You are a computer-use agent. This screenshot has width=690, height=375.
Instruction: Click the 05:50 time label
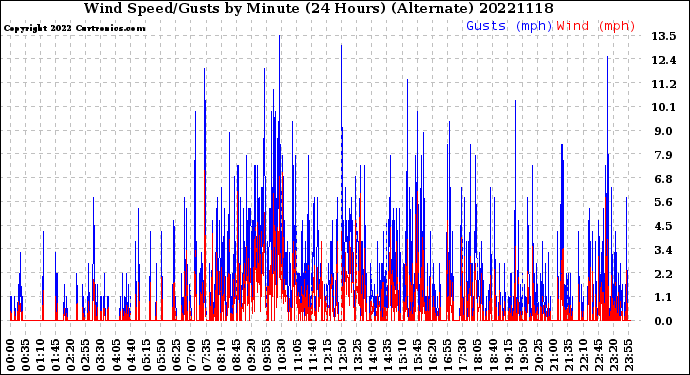tap(161, 355)
